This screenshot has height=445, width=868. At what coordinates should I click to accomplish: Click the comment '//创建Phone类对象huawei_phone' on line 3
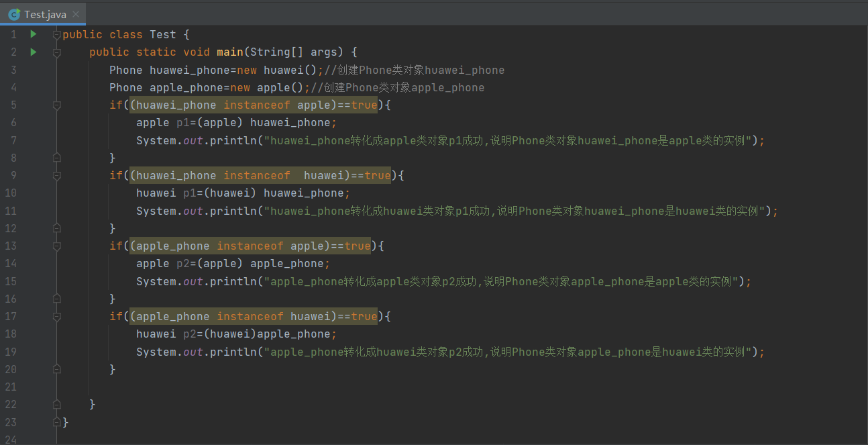point(414,70)
